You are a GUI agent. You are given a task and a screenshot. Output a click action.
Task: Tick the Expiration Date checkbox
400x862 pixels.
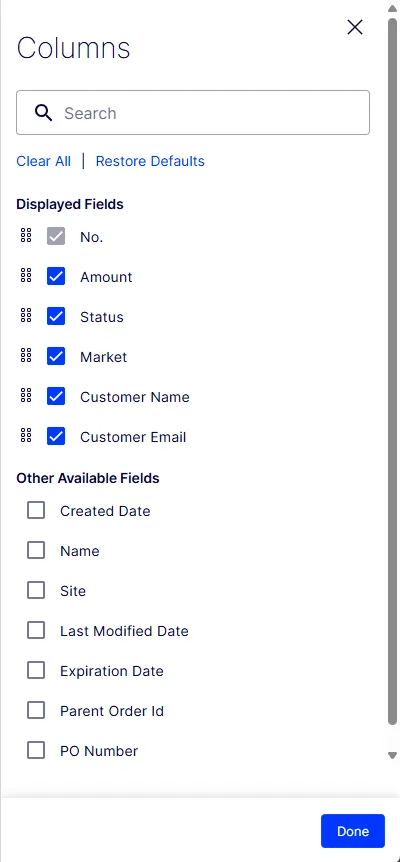coord(36,670)
